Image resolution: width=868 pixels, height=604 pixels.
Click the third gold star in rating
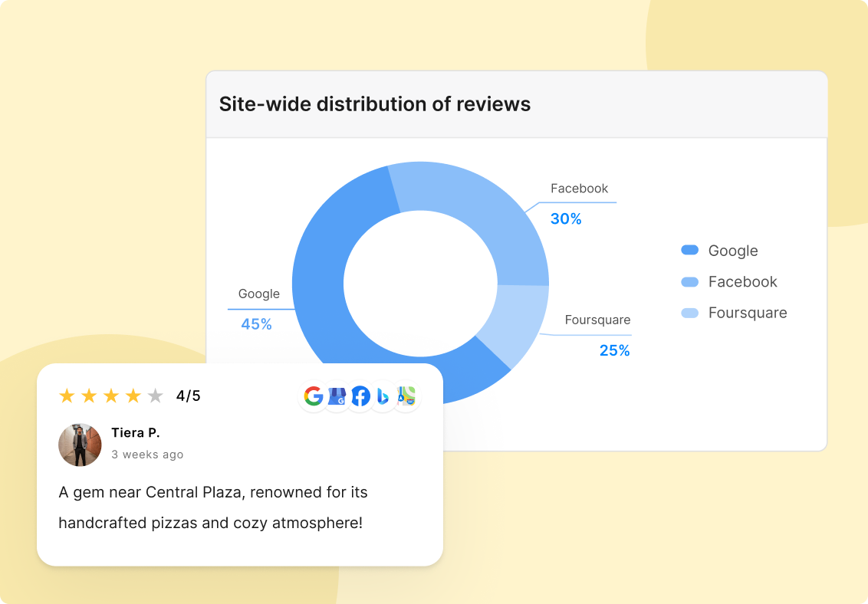(x=111, y=396)
